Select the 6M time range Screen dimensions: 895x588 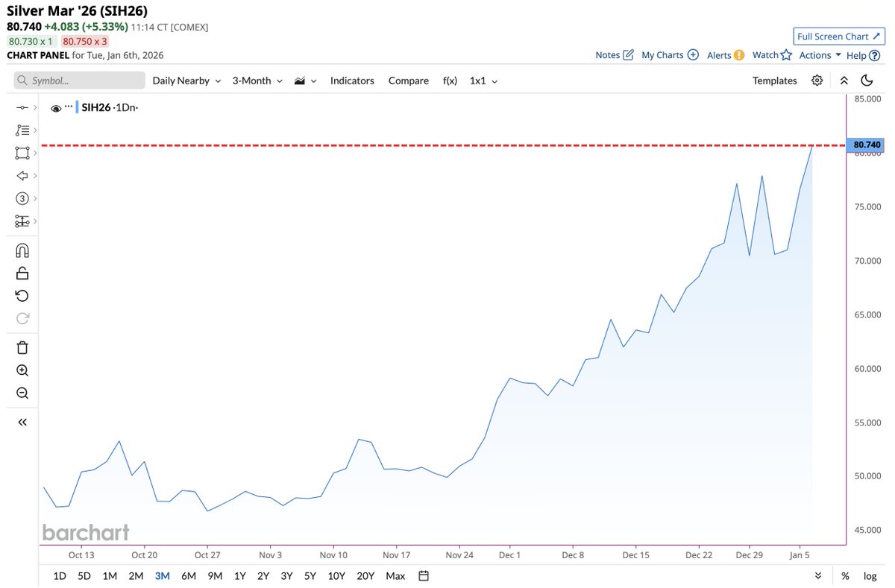tap(189, 575)
